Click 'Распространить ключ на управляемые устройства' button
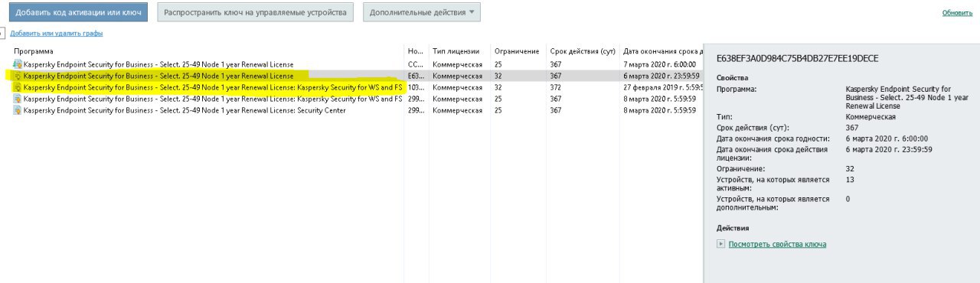 (256, 12)
